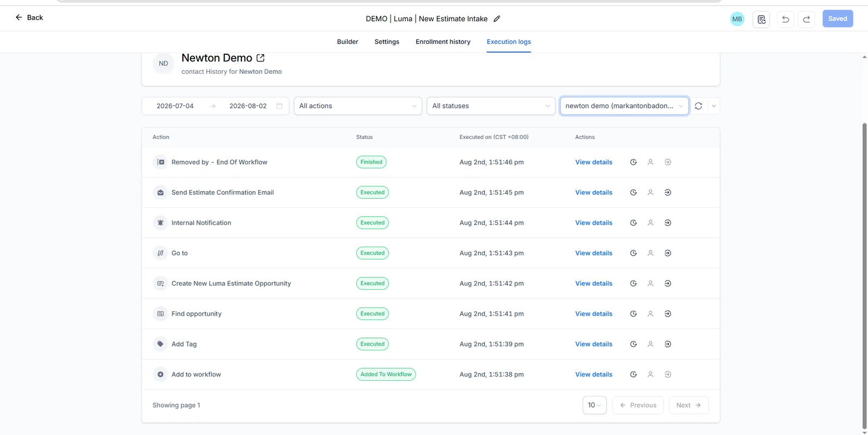Click the person icon in Removed by End Of Workflow row
Viewport: 868px width, 435px height.
coord(650,162)
